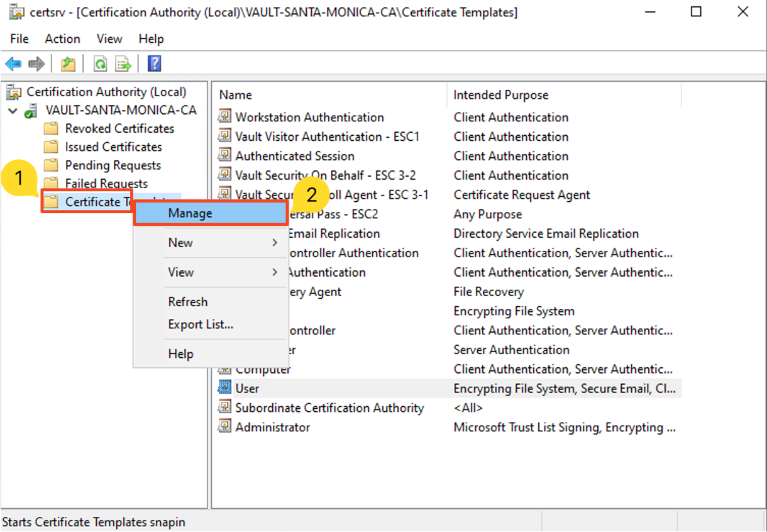
Task: Click the Refresh toolbar icon
Action: click(99, 64)
